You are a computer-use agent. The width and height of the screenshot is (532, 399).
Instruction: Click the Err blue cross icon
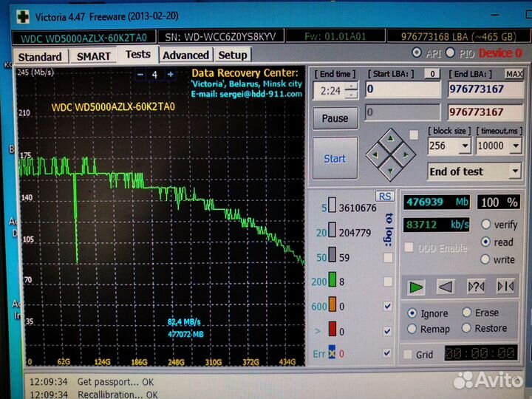332,352
